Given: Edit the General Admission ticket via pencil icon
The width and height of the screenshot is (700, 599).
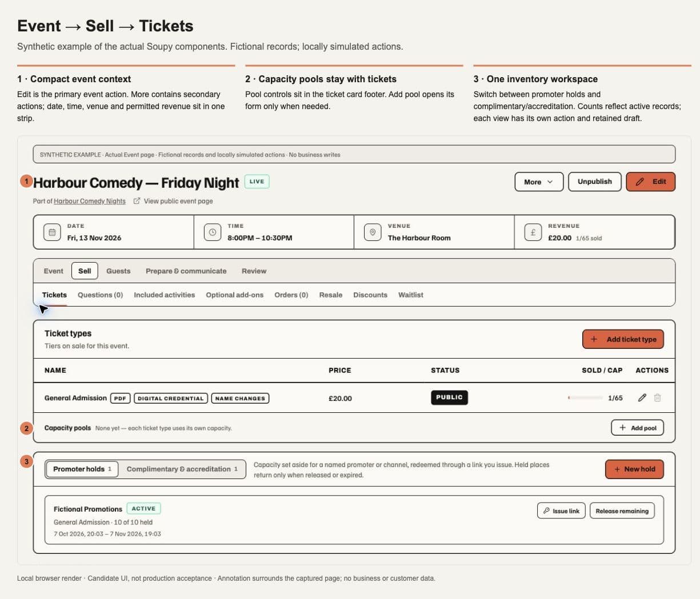Looking at the screenshot, I should [x=642, y=397].
